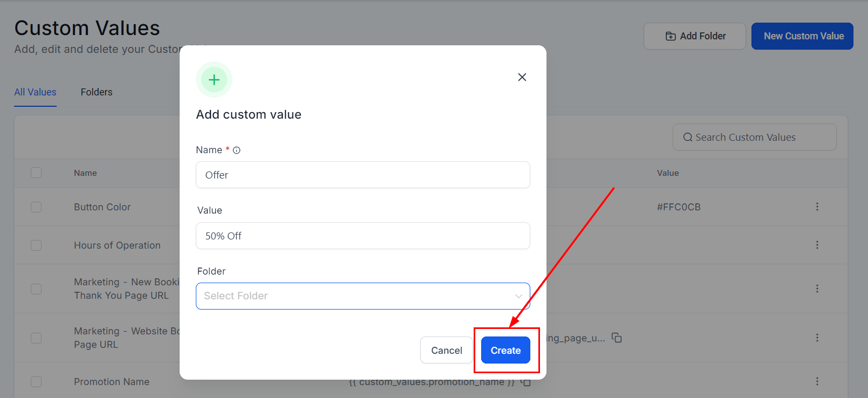The height and width of the screenshot is (398, 868).
Task: Open the three-dot menu for Hours of Operation
Action: point(817,245)
